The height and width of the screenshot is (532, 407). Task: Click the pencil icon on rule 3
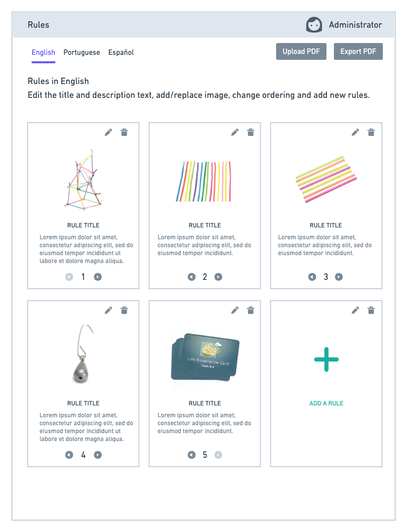point(356,133)
